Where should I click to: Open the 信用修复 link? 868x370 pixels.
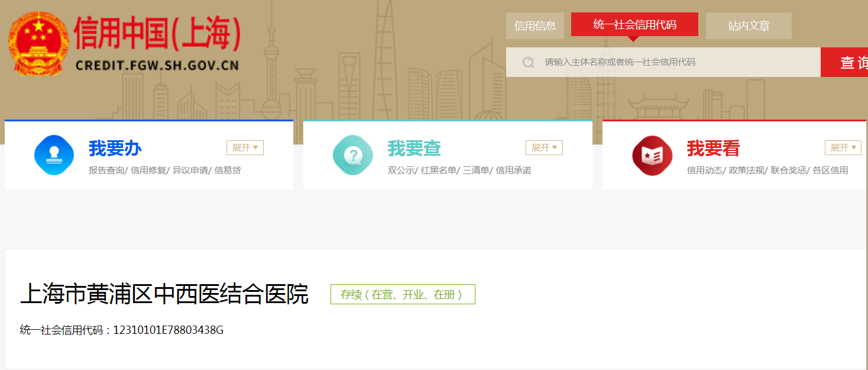(148, 170)
